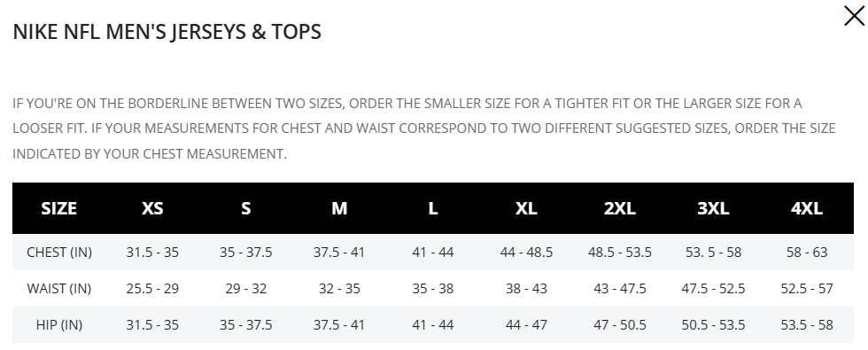Image resolution: width=868 pixels, height=350 pixels.
Task: Select the 4XL size column header
Action: pos(807,209)
